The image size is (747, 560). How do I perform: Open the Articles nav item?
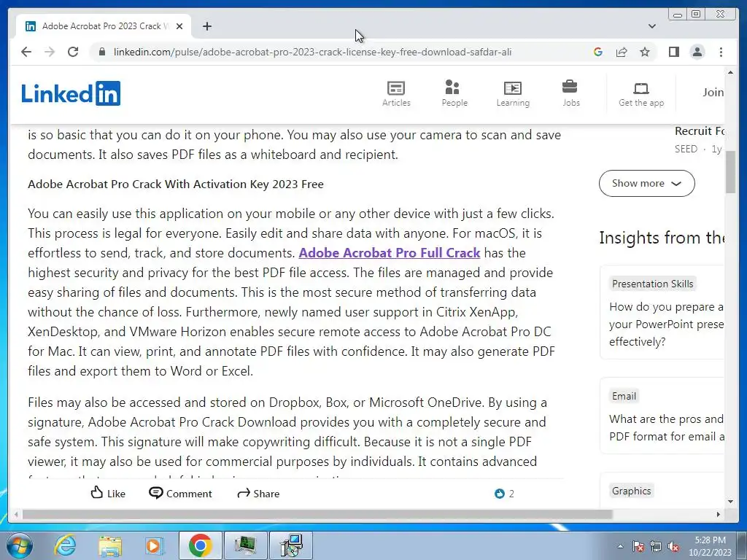(x=396, y=93)
